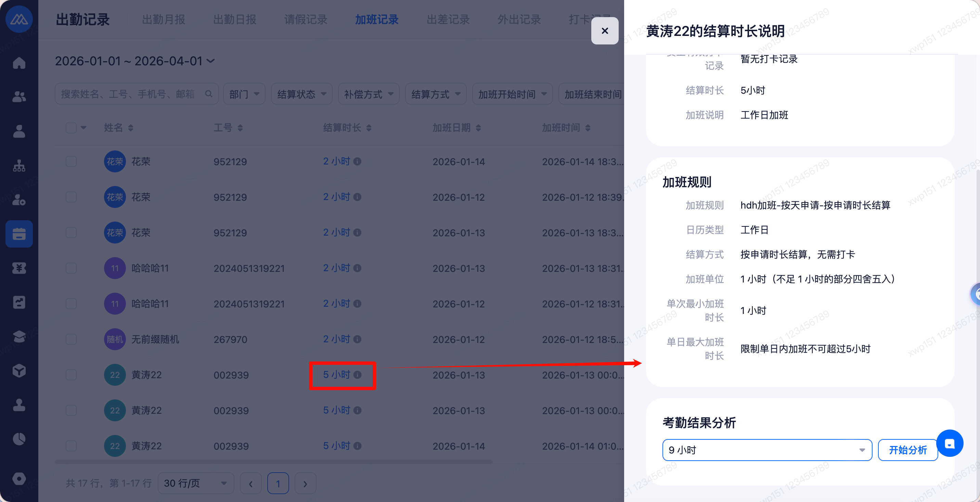Check the checkbox for 无前缀随机 row

pyautogui.click(x=71, y=339)
